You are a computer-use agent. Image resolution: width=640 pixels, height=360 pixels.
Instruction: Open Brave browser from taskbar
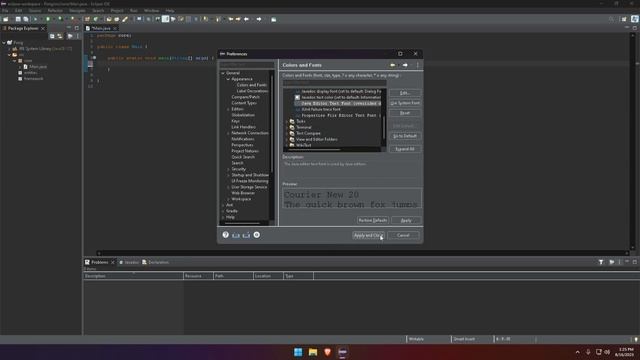[327, 352]
